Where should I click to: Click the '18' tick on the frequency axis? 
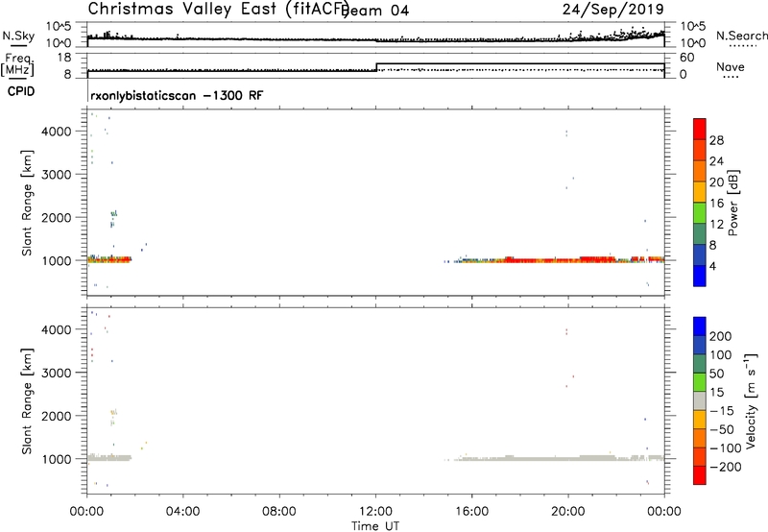[x=64, y=58]
